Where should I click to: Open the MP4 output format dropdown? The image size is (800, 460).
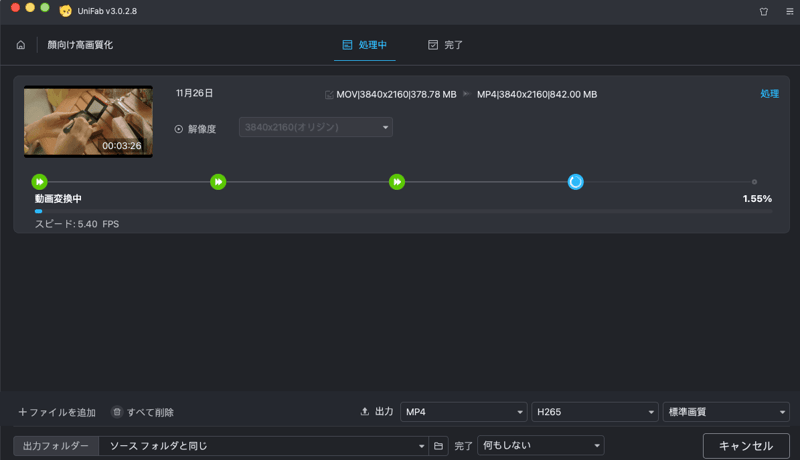pos(463,412)
